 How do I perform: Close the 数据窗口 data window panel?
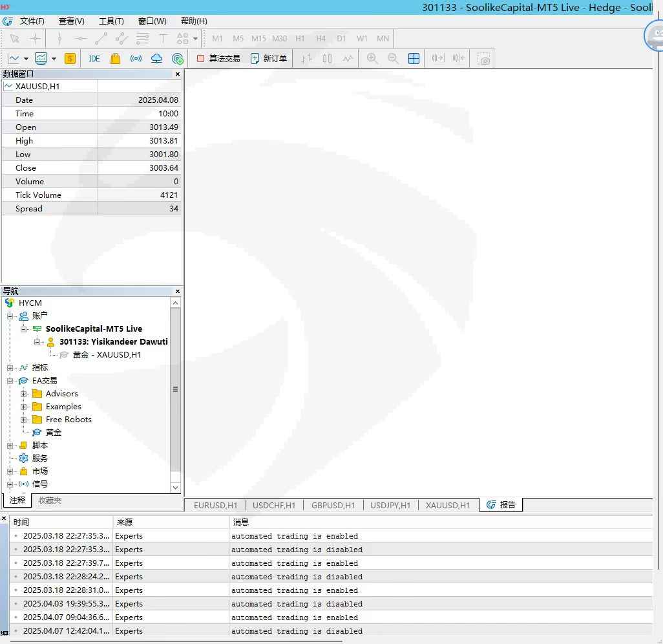pos(178,74)
